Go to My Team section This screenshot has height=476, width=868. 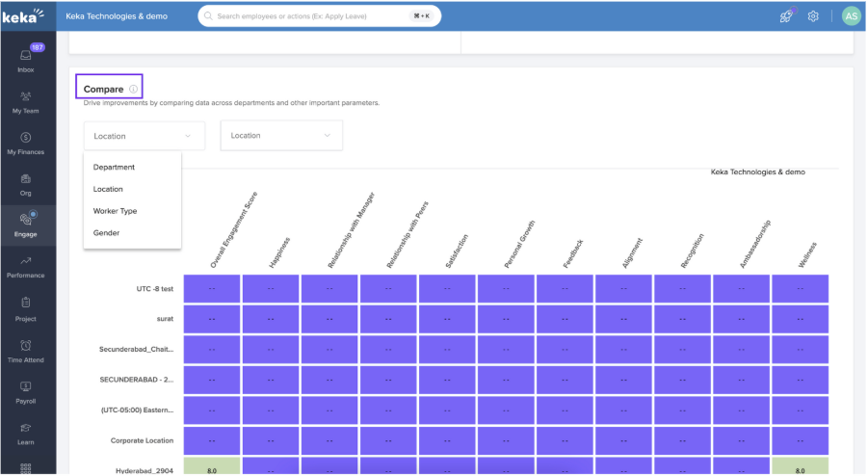(26, 101)
